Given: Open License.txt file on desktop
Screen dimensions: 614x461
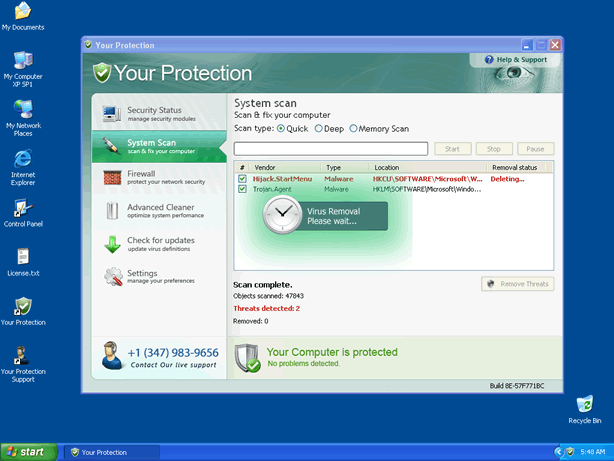Looking at the screenshot, I should (x=22, y=257).
